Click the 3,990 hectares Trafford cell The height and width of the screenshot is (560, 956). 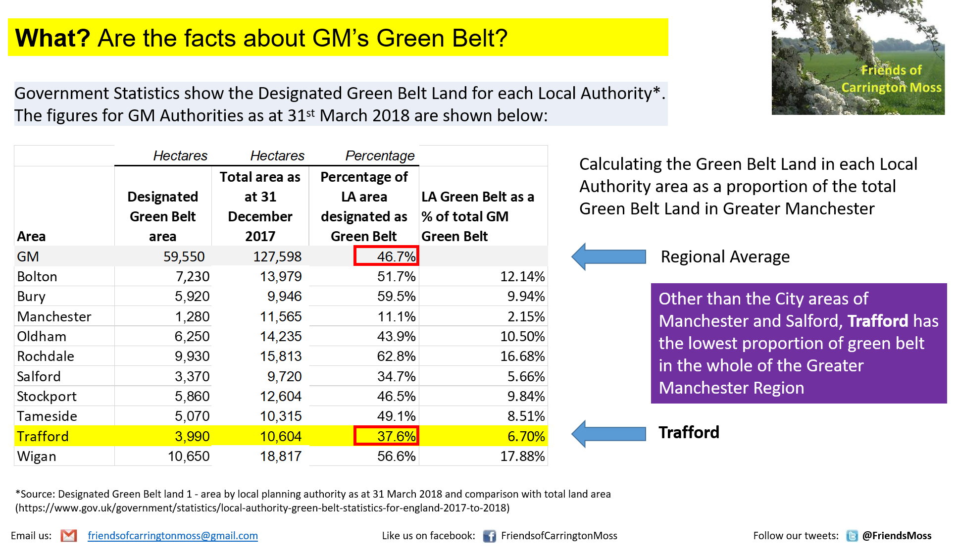coord(192,436)
